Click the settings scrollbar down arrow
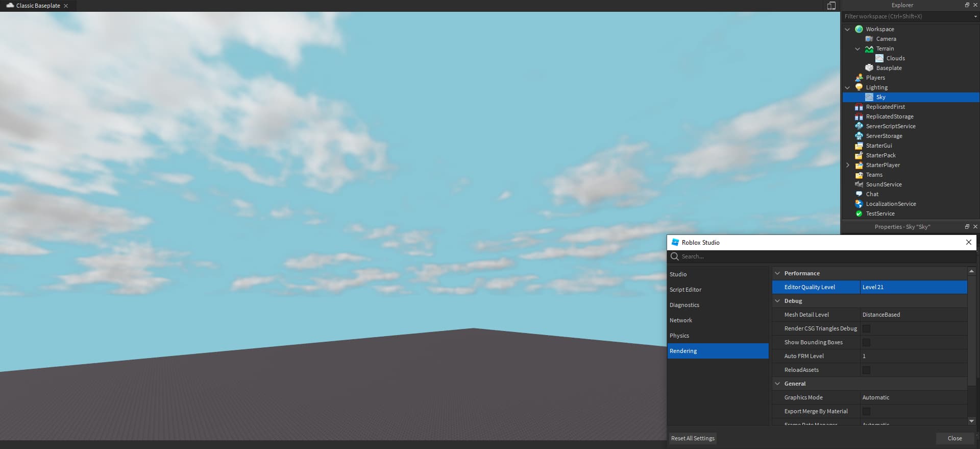Image resolution: width=980 pixels, height=449 pixels. coord(971,421)
